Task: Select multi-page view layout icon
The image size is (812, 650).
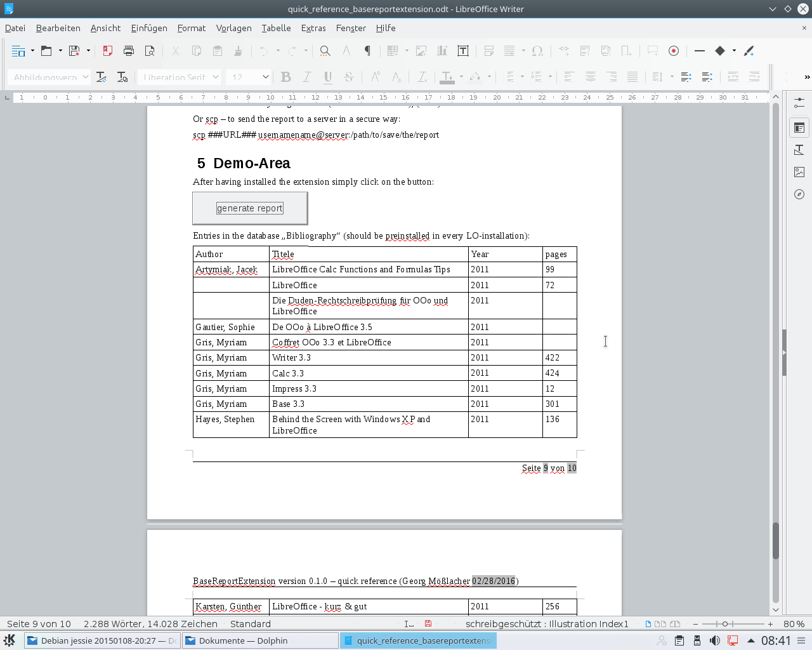Action: click(660, 624)
